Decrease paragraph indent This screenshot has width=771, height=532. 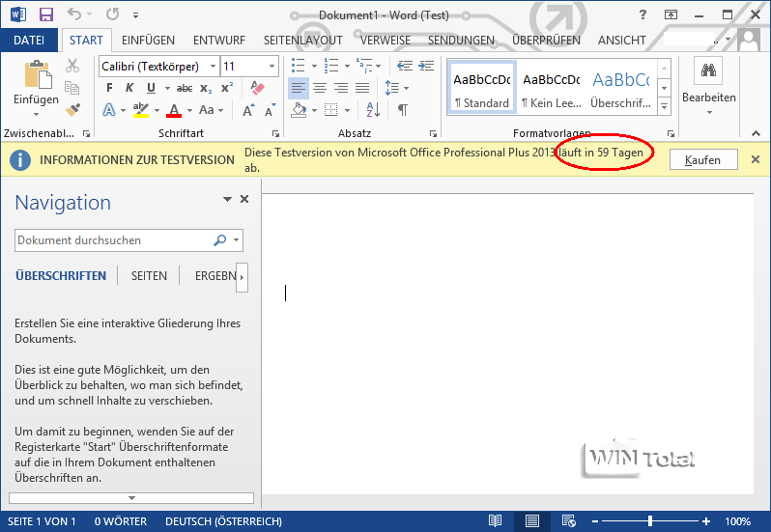point(405,66)
